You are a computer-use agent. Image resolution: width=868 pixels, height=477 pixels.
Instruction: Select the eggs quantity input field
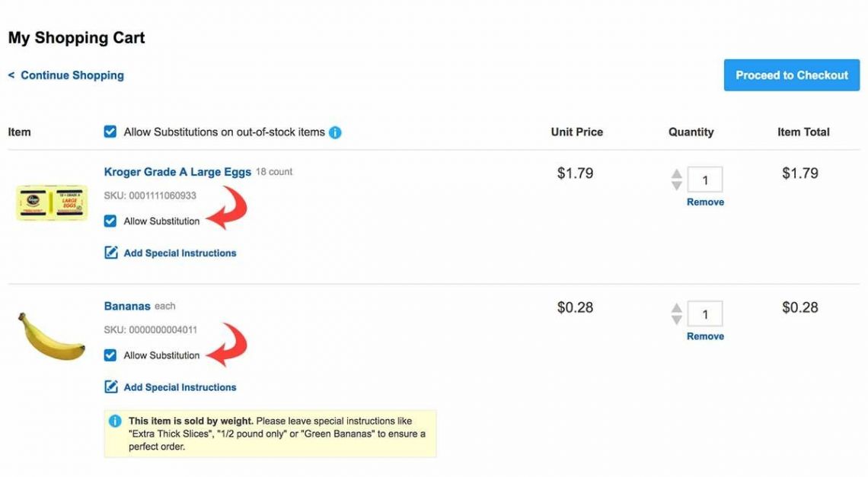pos(705,180)
